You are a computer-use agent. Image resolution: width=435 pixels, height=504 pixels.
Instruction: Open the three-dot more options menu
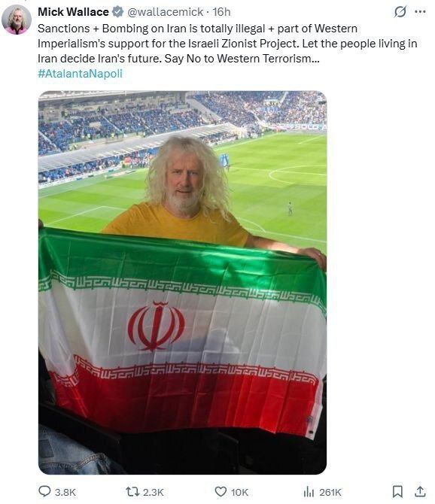click(x=420, y=12)
